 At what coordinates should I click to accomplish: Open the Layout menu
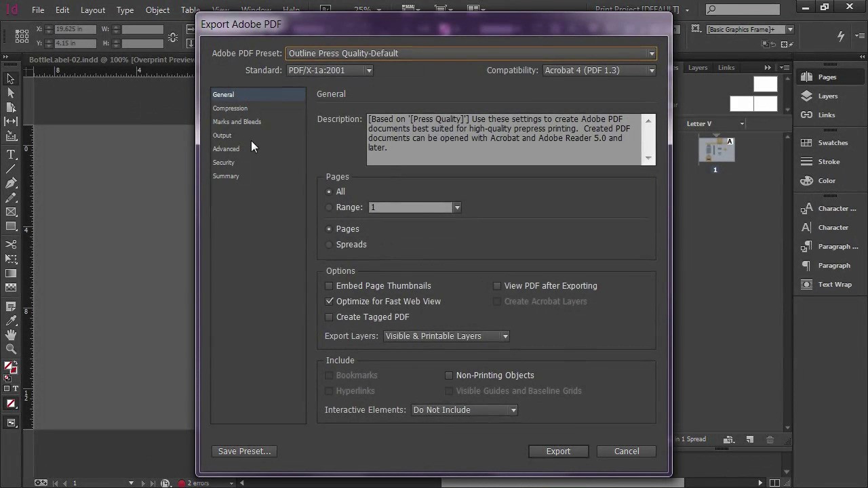click(93, 10)
